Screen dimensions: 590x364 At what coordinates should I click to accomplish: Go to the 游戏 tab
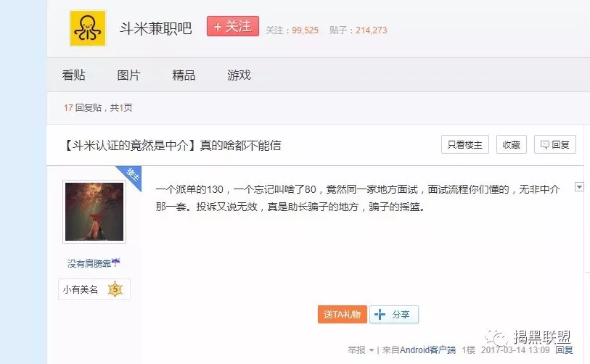[x=239, y=75]
